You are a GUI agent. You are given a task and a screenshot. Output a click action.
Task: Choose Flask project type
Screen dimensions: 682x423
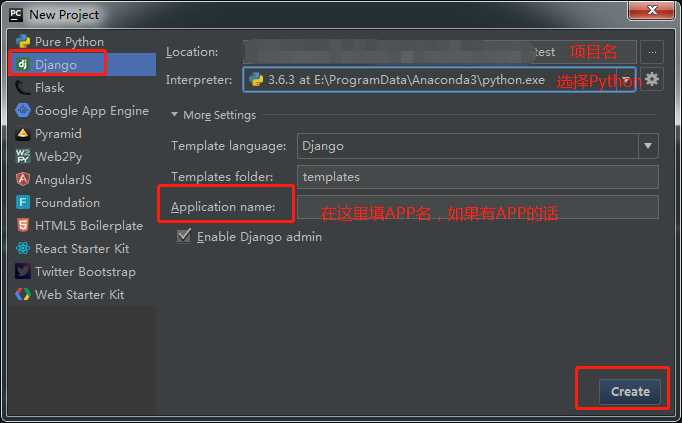point(83,88)
